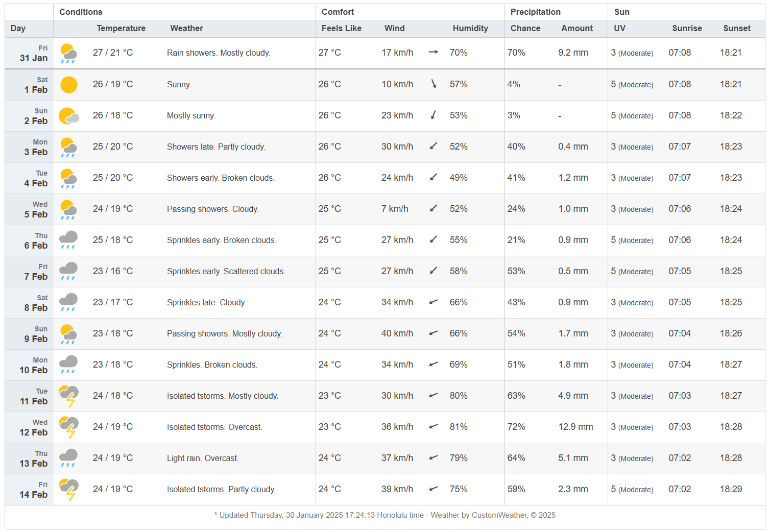
Task: Click the 12.9 mm precipitation amount
Action: click(x=575, y=427)
